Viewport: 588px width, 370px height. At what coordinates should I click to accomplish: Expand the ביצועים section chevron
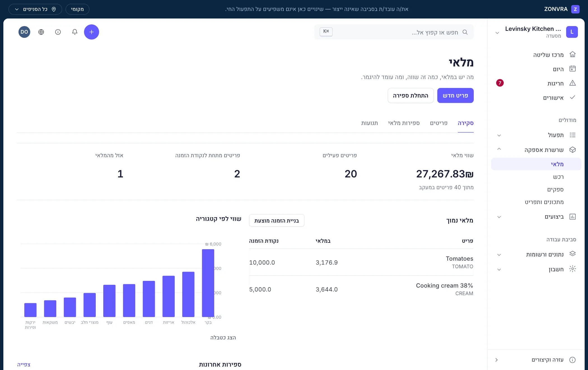499,217
